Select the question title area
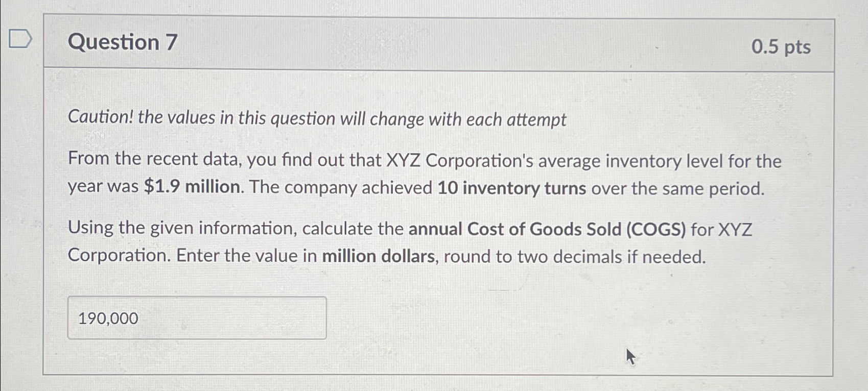The image size is (868, 391). coord(123,42)
